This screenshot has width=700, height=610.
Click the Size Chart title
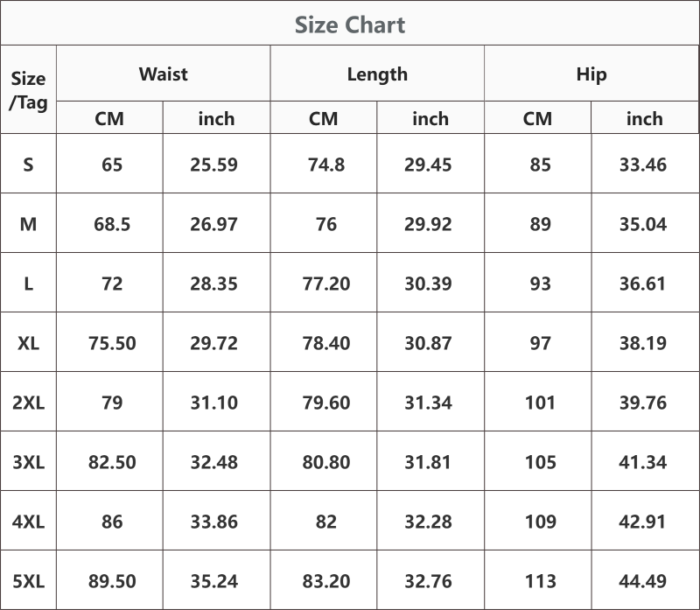tap(350, 25)
